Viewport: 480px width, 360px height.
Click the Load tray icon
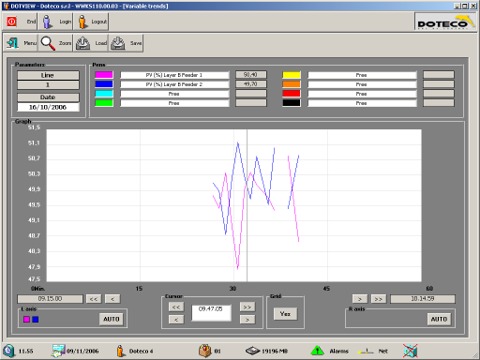coord(83,43)
